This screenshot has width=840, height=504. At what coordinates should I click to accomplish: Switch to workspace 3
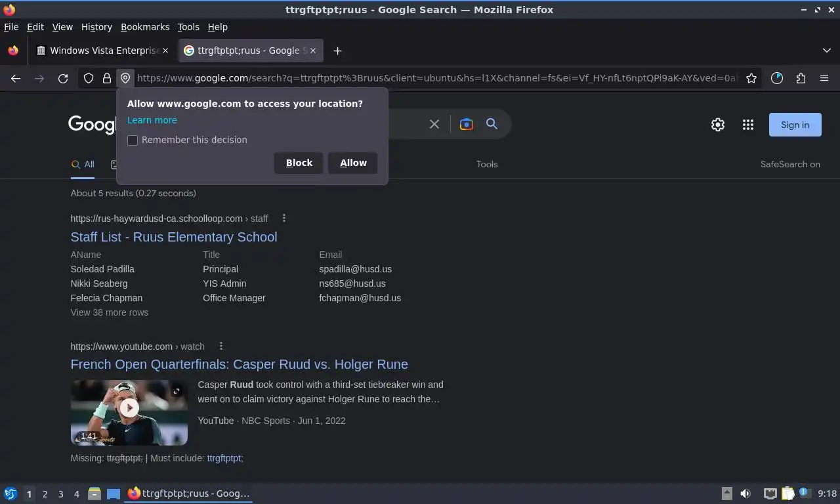pos(60,493)
